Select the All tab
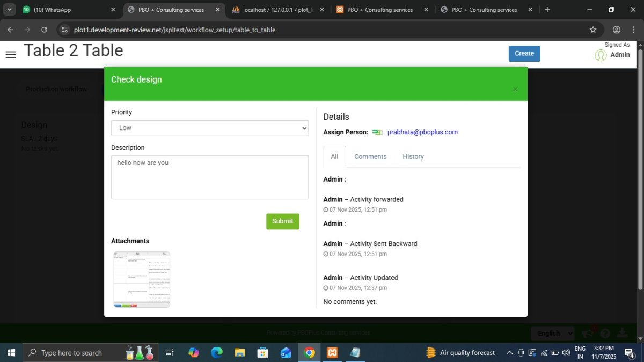This screenshot has width=644, height=362. [334, 157]
